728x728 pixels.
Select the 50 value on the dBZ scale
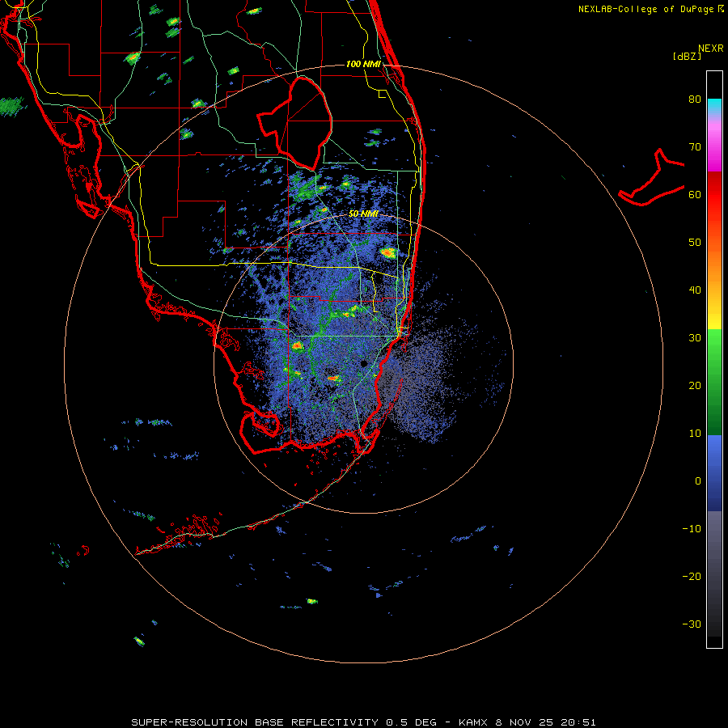(x=695, y=243)
